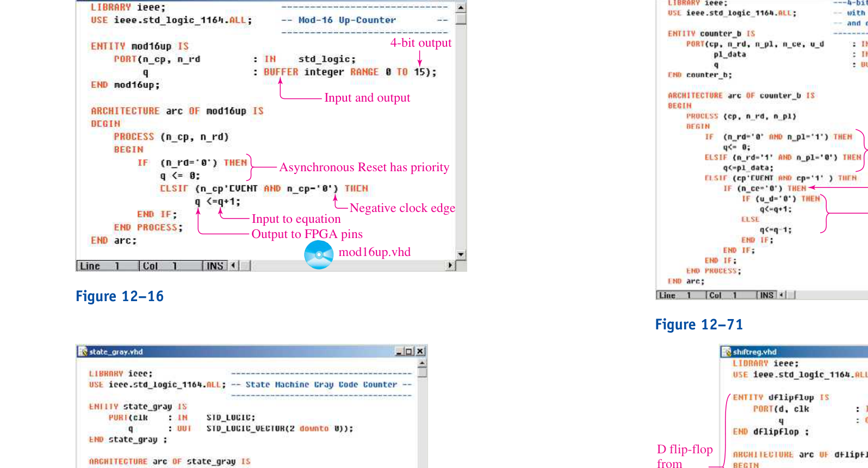The height and width of the screenshot is (468, 868).
Task: Click the mod16up horizontal scroll-right arrow
Action: click(450, 266)
